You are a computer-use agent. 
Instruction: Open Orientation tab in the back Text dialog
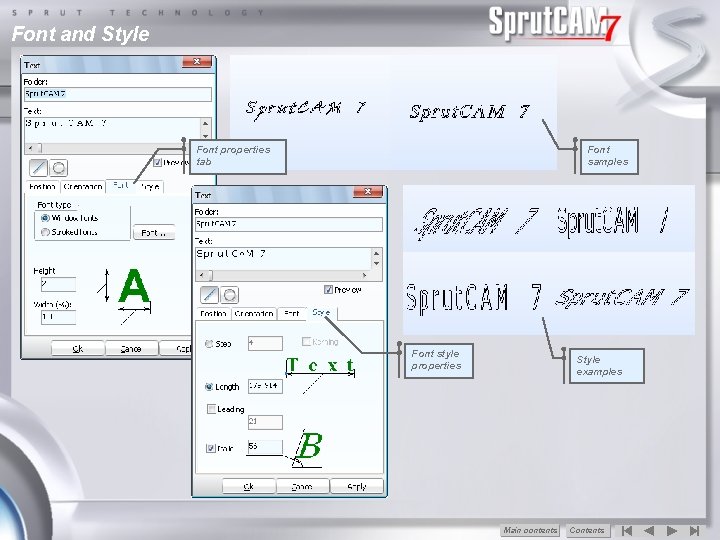83,186
